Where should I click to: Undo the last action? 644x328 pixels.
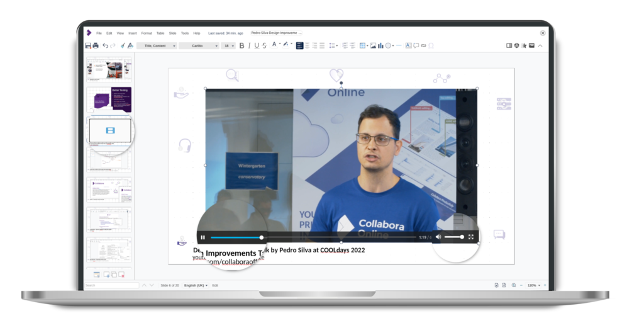tap(105, 45)
